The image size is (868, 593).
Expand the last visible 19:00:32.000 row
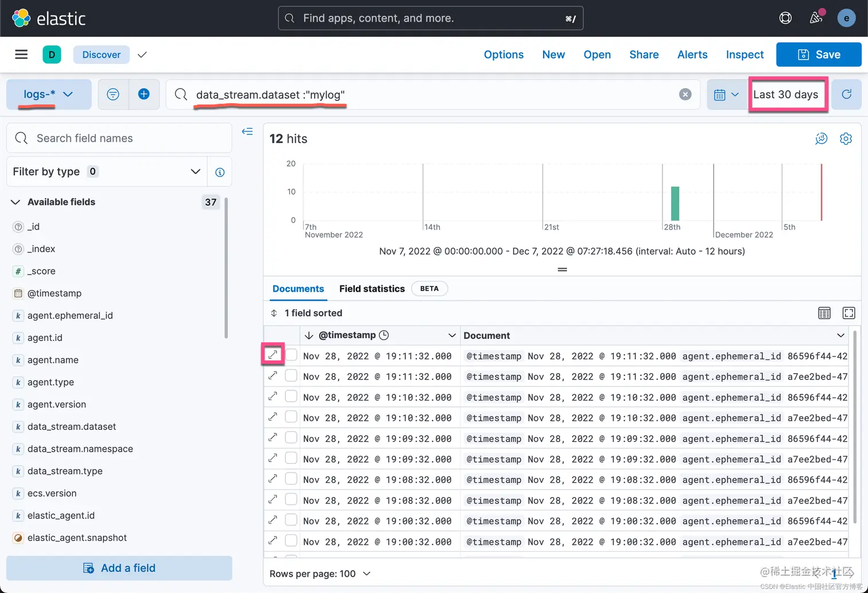273,540
